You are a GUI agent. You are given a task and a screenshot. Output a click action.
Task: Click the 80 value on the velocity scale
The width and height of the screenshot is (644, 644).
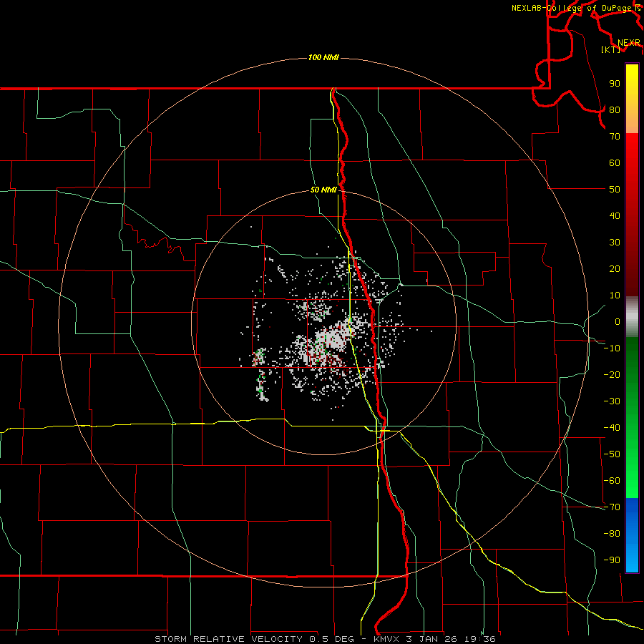pos(615,110)
